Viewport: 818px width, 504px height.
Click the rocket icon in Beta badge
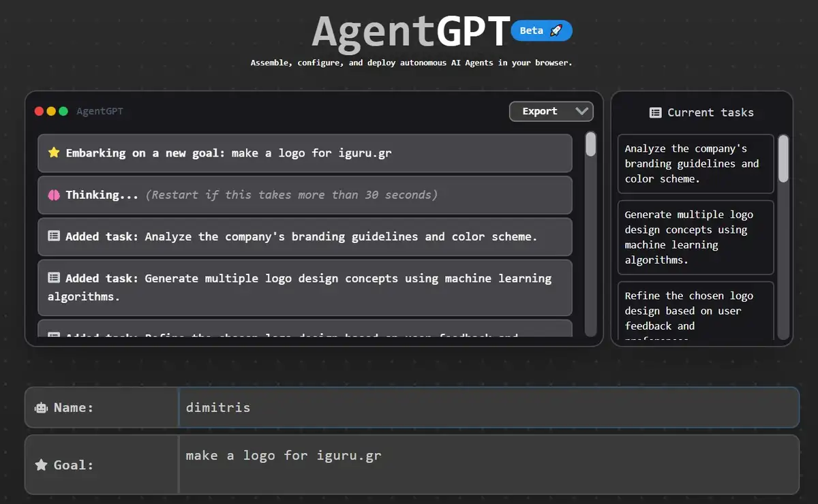click(556, 31)
